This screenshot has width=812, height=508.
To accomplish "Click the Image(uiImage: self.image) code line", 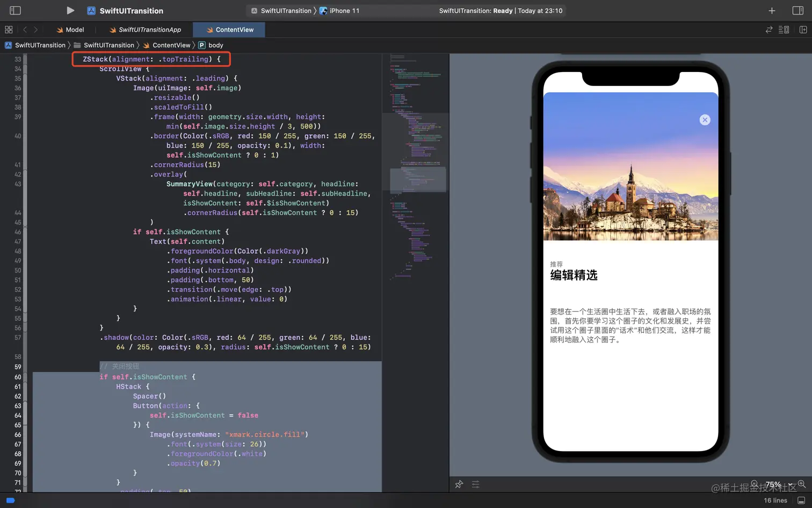I will (x=187, y=88).
